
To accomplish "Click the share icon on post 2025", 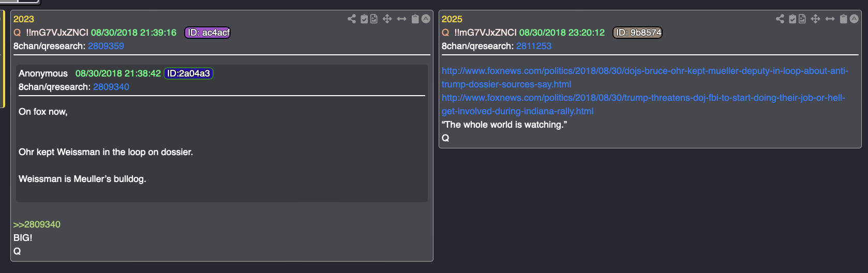I will tap(780, 19).
